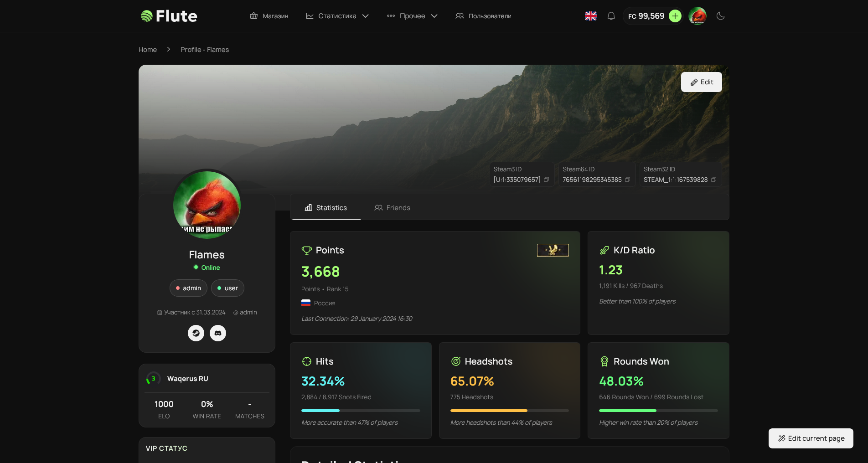The height and width of the screenshot is (463, 868).
Task: Copy the Steam64 ID value
Action: coord(627,180)
